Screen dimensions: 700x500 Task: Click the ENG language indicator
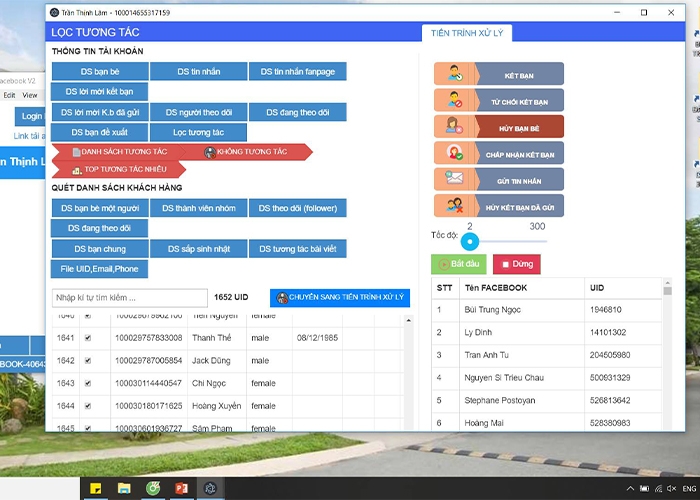point(690,488)
